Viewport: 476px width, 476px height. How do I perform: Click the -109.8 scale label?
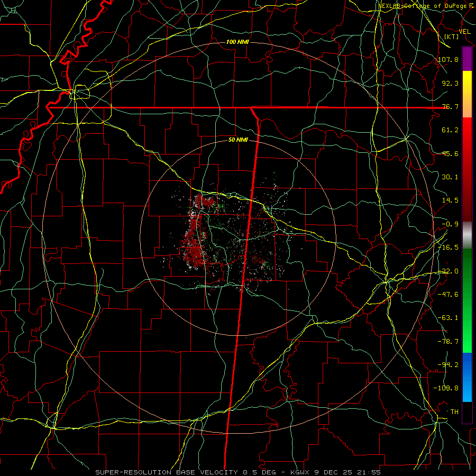point(446,388)
